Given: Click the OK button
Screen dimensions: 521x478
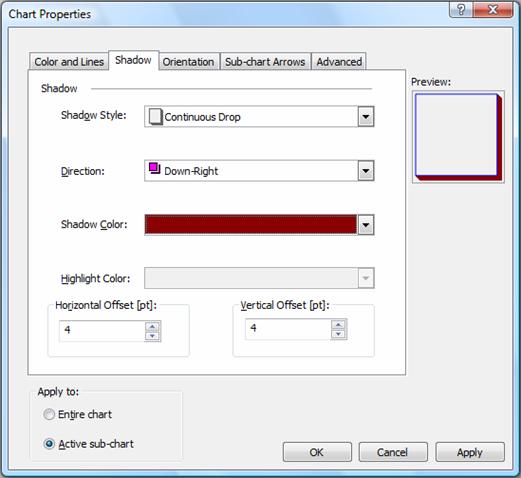Looking at the screenshot, I should 317,452.
